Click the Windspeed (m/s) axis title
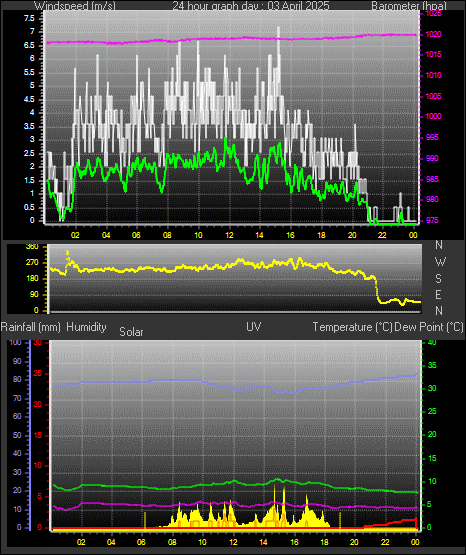Viewport: 466px width, 555px height. 74,6
